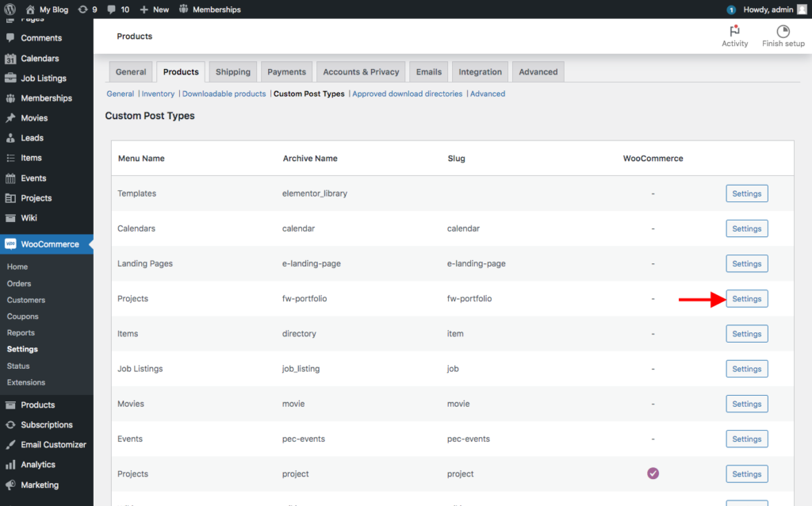Open the comments bubble showing 10

click(x=111, y=10)
